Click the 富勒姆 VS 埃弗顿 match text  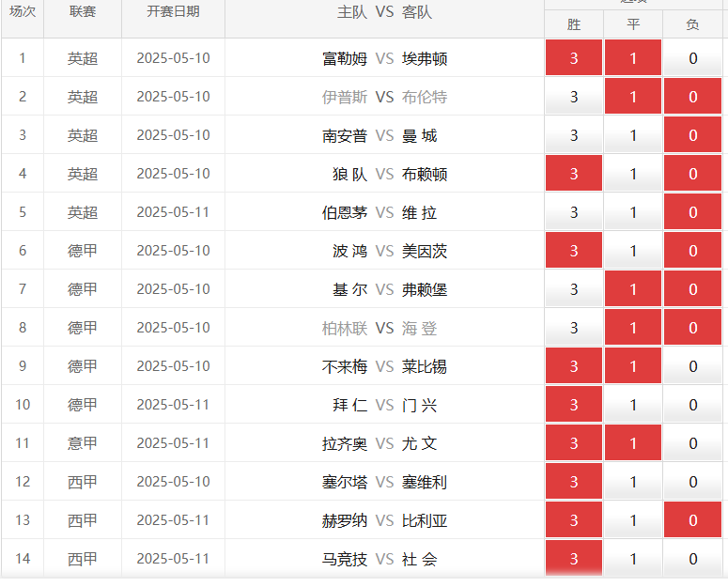coord(384,58)
